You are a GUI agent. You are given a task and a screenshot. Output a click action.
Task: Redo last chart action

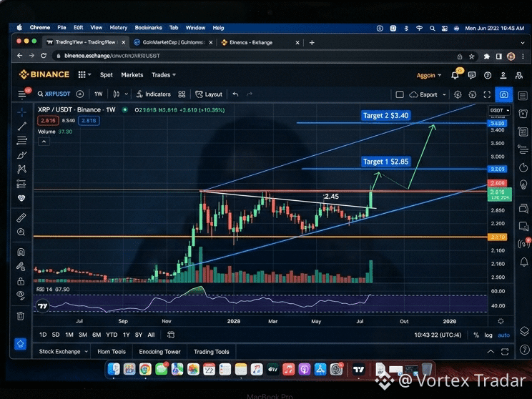coord(250,94)
